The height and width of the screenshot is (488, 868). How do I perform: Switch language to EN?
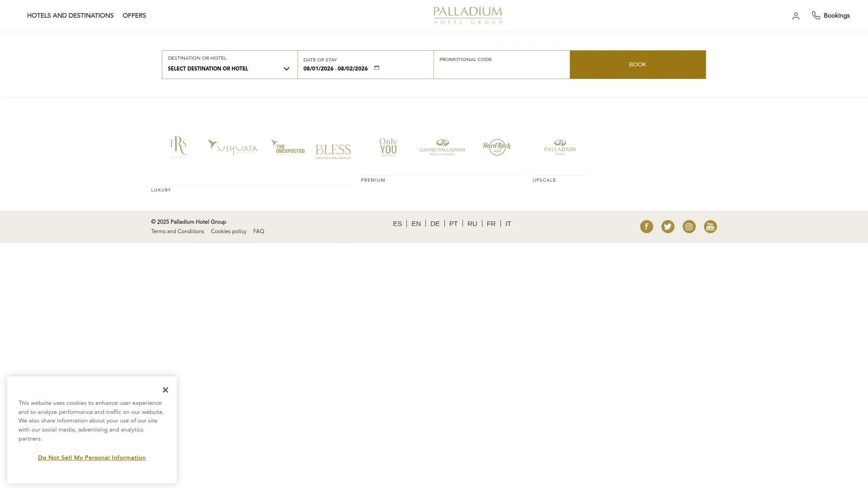click(x=416, y=224)
